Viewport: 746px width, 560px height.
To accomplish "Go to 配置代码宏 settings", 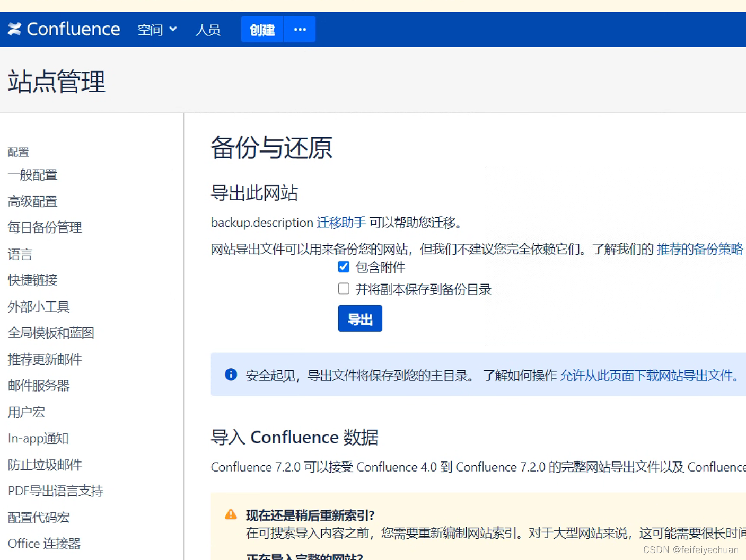I will pos(39,517).
